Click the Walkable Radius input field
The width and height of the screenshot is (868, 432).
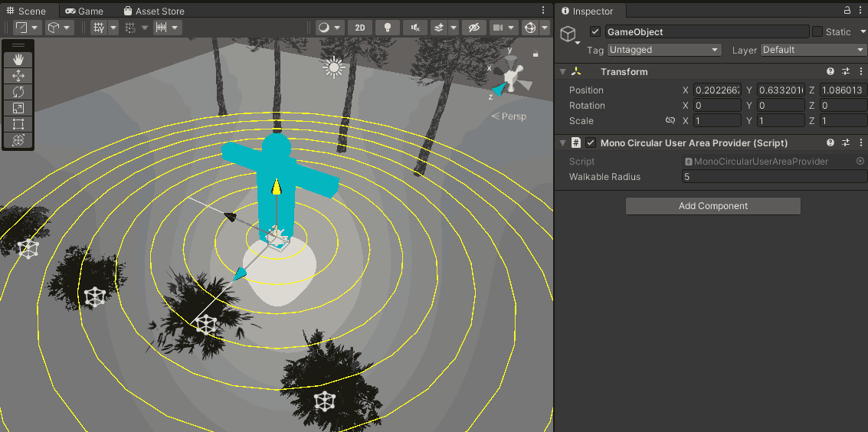(x=774, y=177)
